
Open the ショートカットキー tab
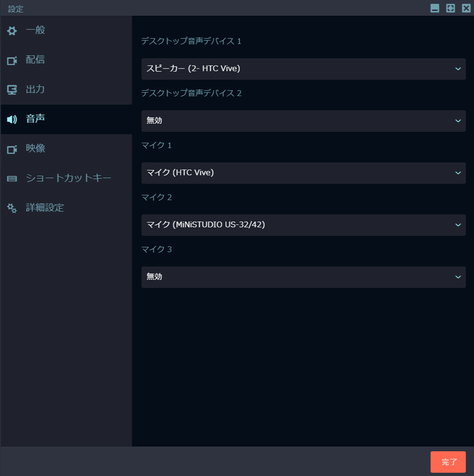(x=66, y=178)
